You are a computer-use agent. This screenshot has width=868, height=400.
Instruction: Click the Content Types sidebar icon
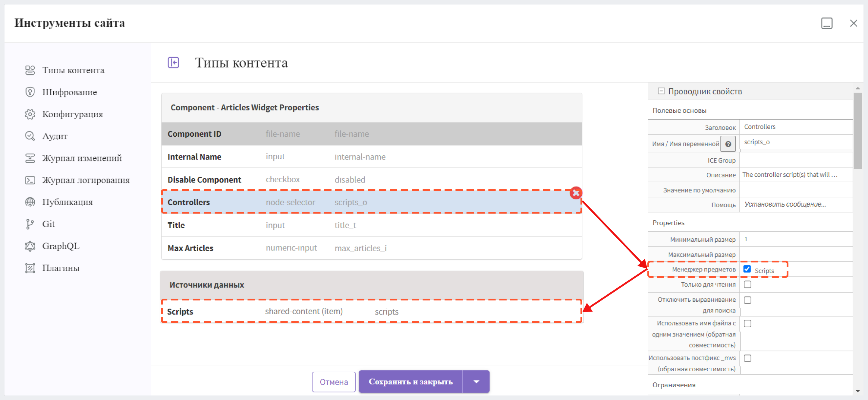pyautogui.click(x=30, y=70)
